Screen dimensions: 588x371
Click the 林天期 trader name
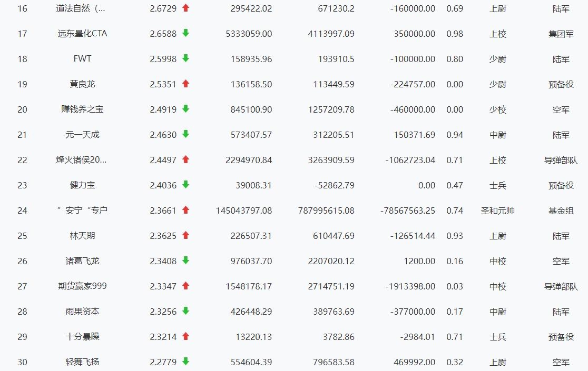82,236
